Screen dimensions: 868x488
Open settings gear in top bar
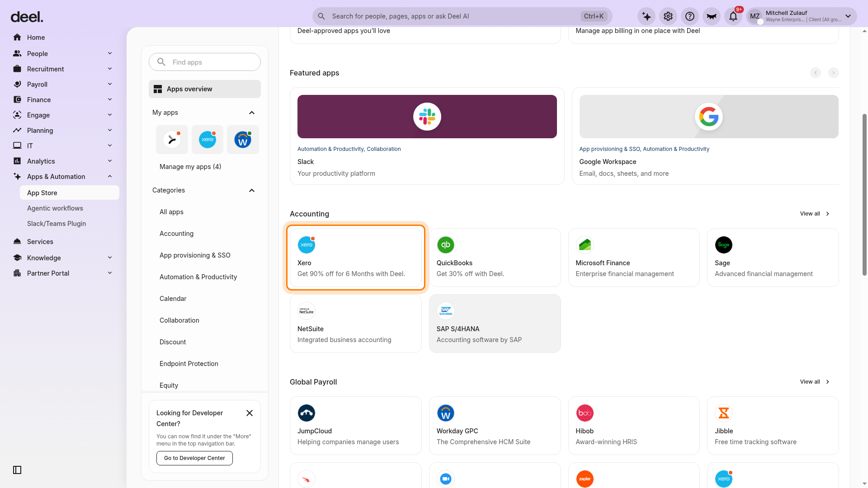click(668, 16)
